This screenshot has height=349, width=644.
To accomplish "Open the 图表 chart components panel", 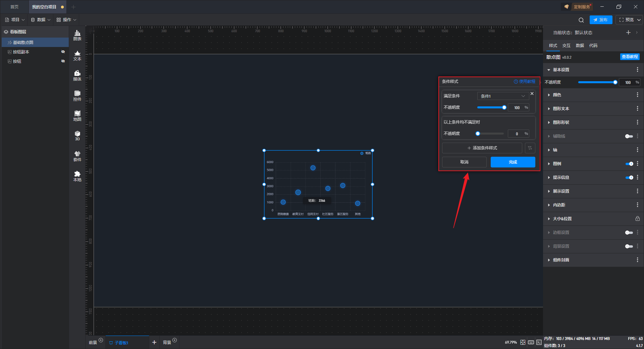I will (x=77, y=35).
